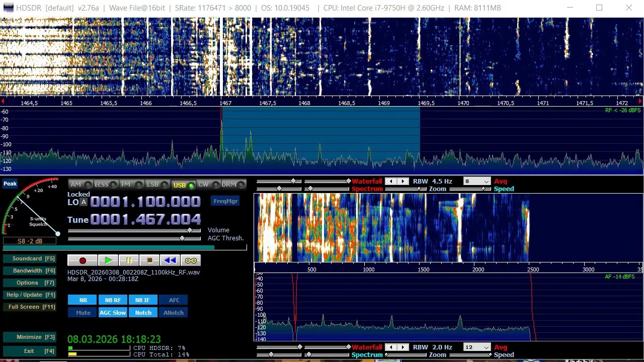Enable AFC automatic frequency control
Screen dimensions: 644x362
(174, 300)
